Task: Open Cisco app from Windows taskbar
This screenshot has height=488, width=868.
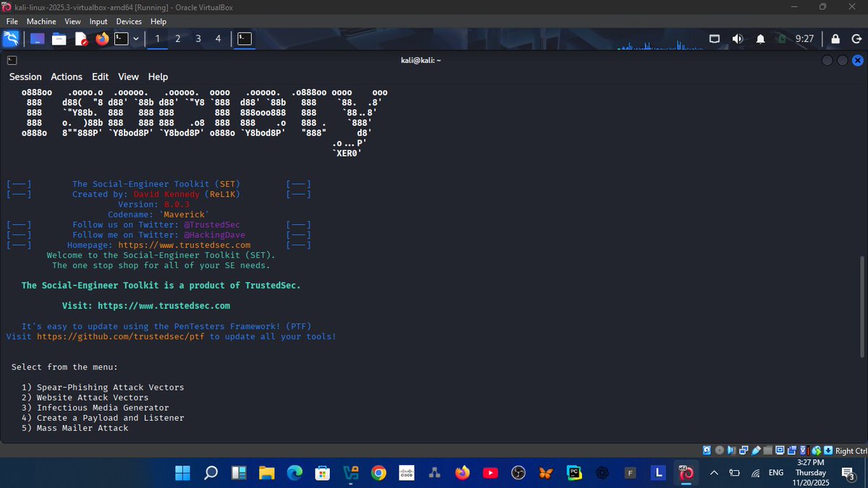Action: (407, 473)
